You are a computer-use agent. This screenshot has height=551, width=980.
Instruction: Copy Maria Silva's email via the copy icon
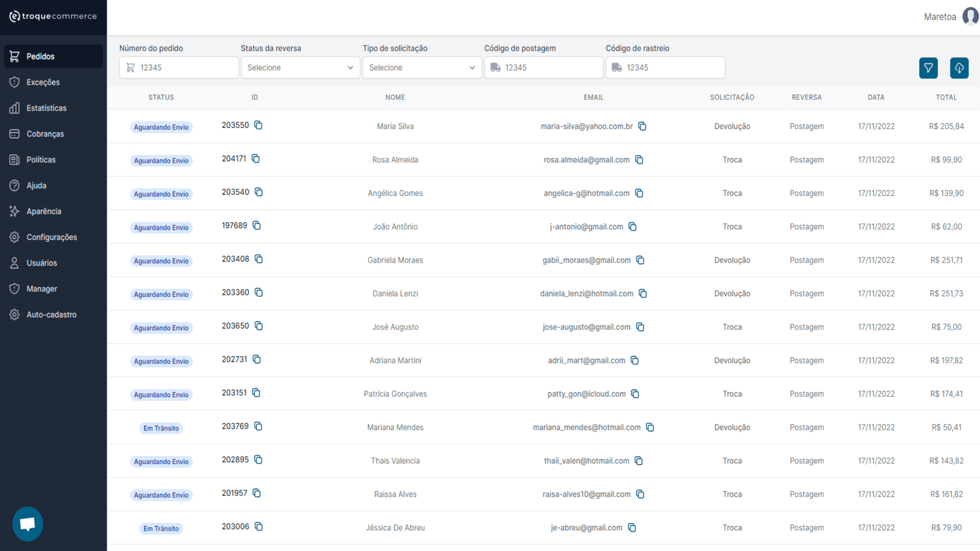click(642, 126)
